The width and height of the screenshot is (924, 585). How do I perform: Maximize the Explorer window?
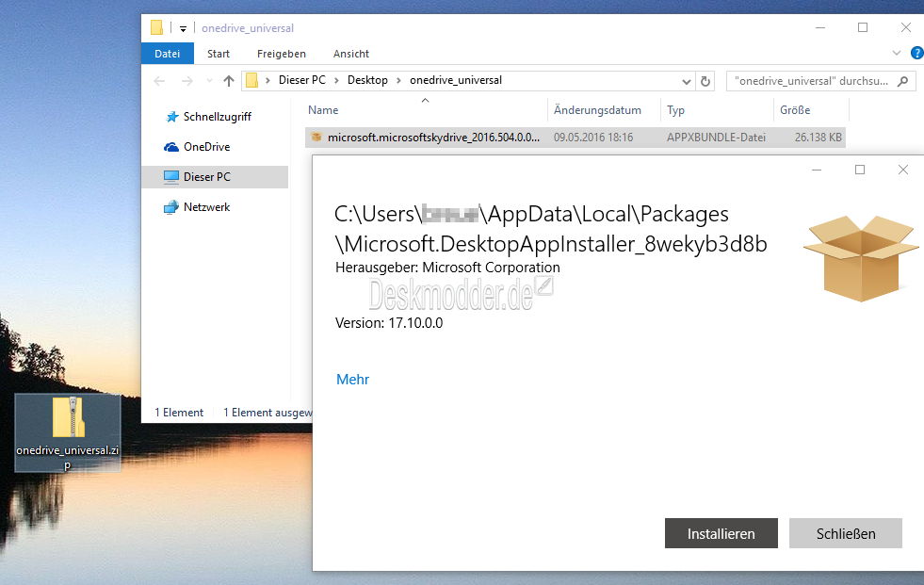pos(863,27)
